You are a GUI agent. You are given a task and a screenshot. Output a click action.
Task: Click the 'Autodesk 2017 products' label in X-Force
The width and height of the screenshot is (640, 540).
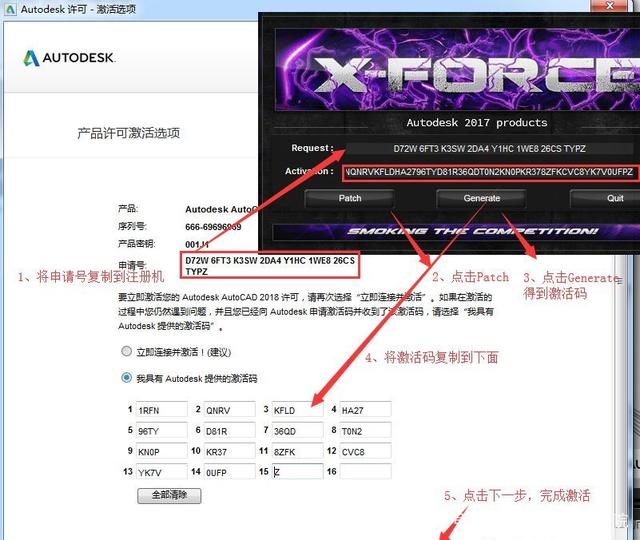pyautogui.click(x=477, y=123)
